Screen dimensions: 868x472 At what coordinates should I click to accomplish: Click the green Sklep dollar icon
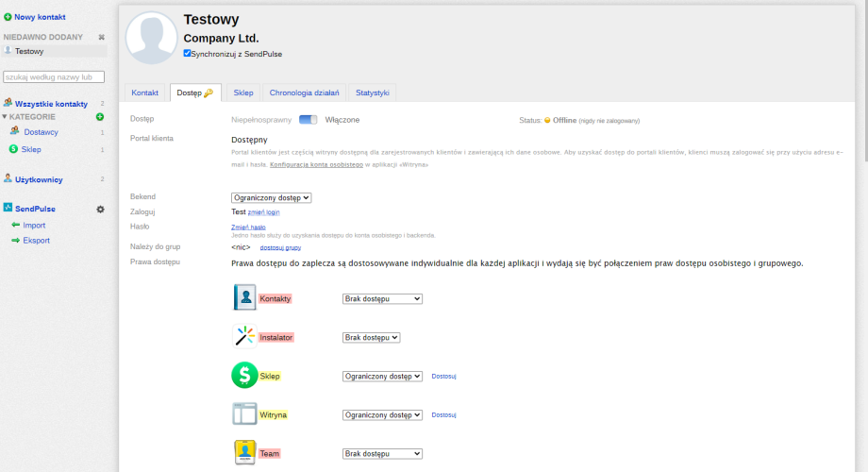[244, 376]
